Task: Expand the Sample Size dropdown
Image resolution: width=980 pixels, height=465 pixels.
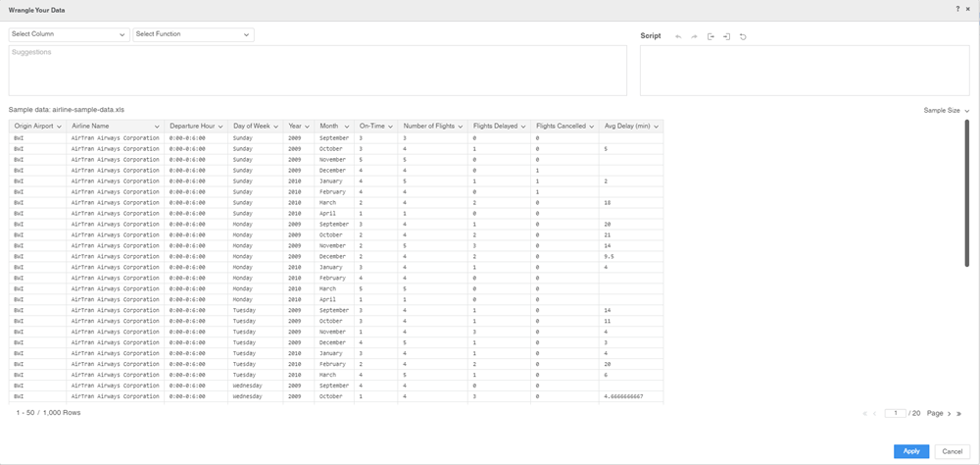Action: tap(947, 111)
